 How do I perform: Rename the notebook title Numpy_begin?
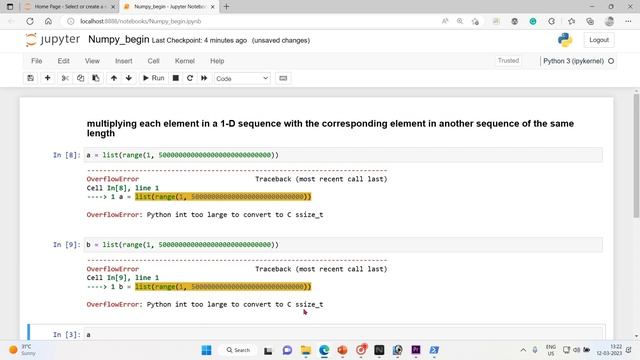pos(119,40)
